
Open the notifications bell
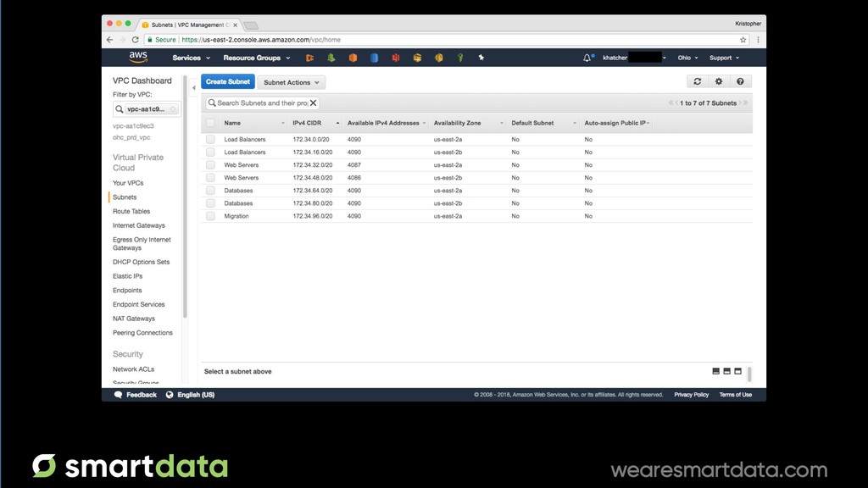point(587,58)
